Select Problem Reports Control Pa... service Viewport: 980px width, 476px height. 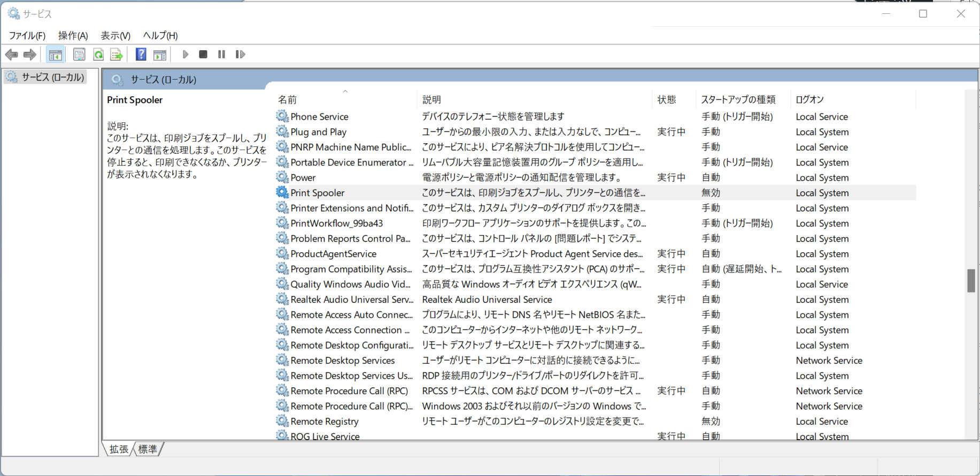(350, 238)
